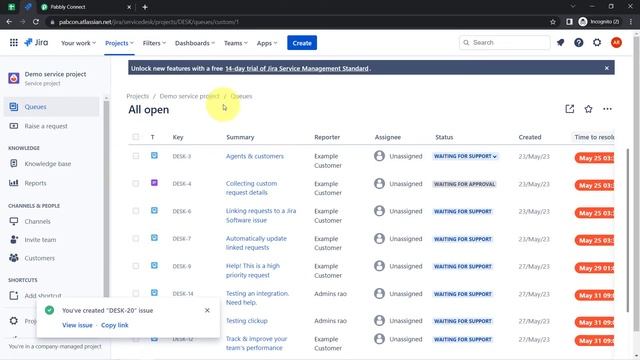
Task: Go back in the browser
Action: pos(9,22)
